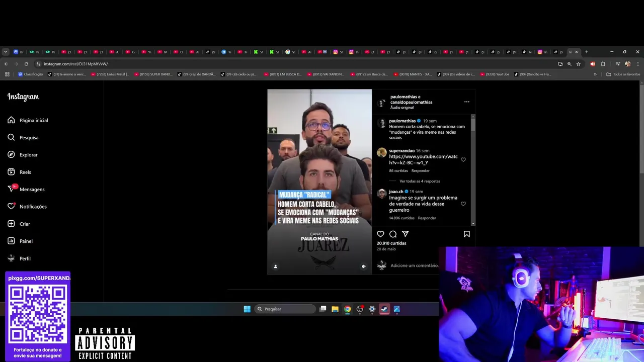Reload the Instagram page
This screenshot has height=362, width=644.
click(x=26, y=64)
